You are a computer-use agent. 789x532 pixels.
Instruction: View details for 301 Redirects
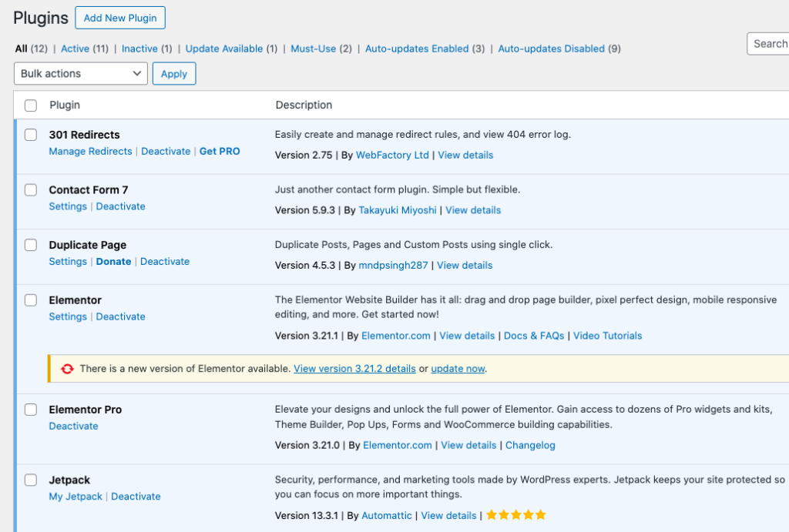(465, 155)
